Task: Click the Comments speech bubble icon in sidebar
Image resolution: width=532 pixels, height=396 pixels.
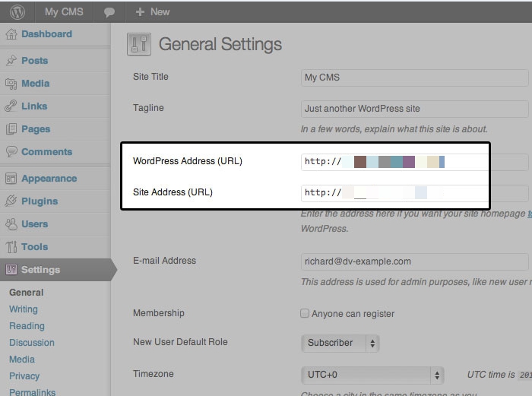Action: [11, 151]
